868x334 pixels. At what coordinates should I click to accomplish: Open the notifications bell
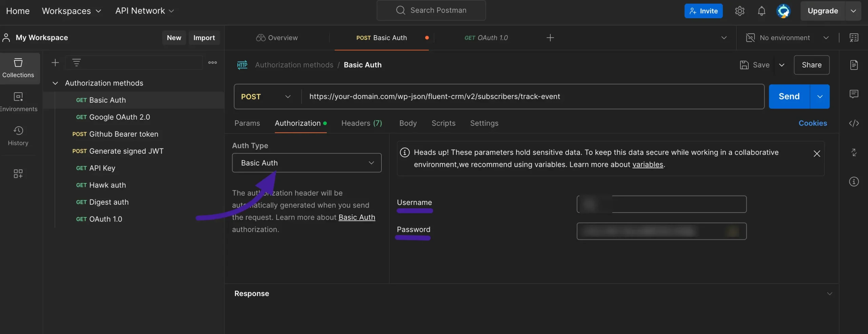tap(762, 11)
